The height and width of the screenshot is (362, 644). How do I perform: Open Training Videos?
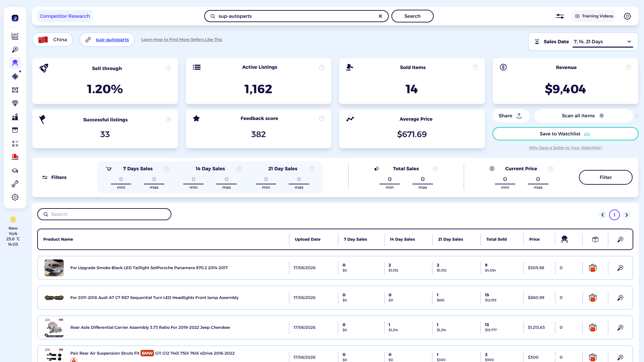[594, 16]
